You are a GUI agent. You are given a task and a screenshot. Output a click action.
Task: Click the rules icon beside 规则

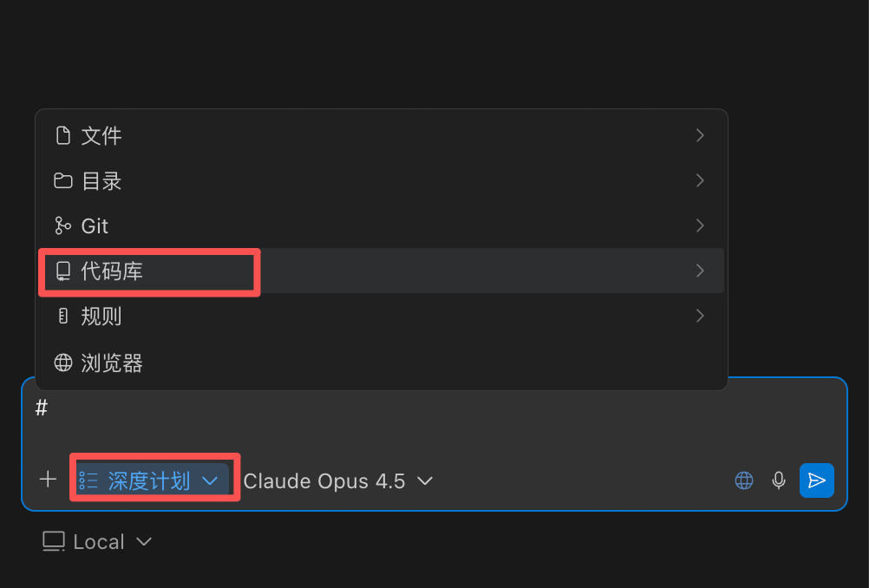tap(62, 317)
